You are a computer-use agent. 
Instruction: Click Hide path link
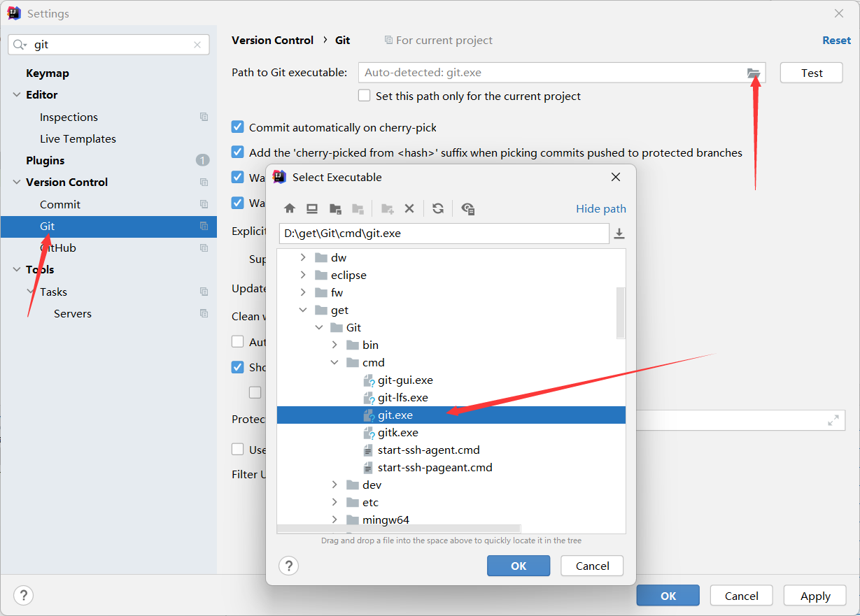601,208
